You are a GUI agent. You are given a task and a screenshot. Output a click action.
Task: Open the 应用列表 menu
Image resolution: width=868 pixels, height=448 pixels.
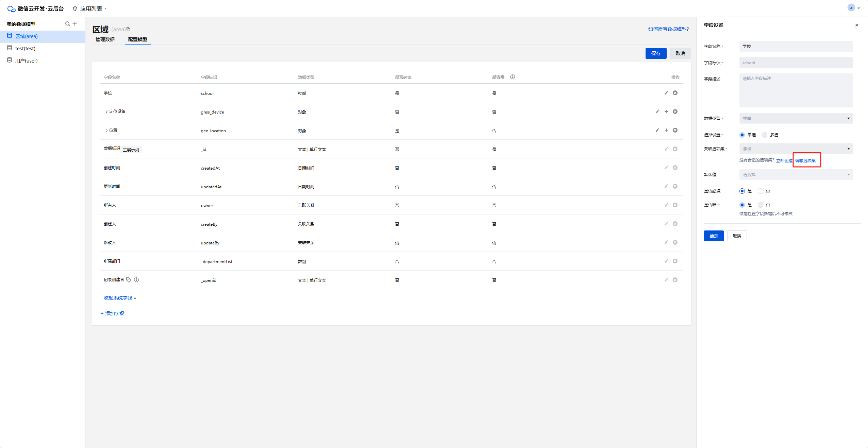pyautogui.click(x=90, y=8)
